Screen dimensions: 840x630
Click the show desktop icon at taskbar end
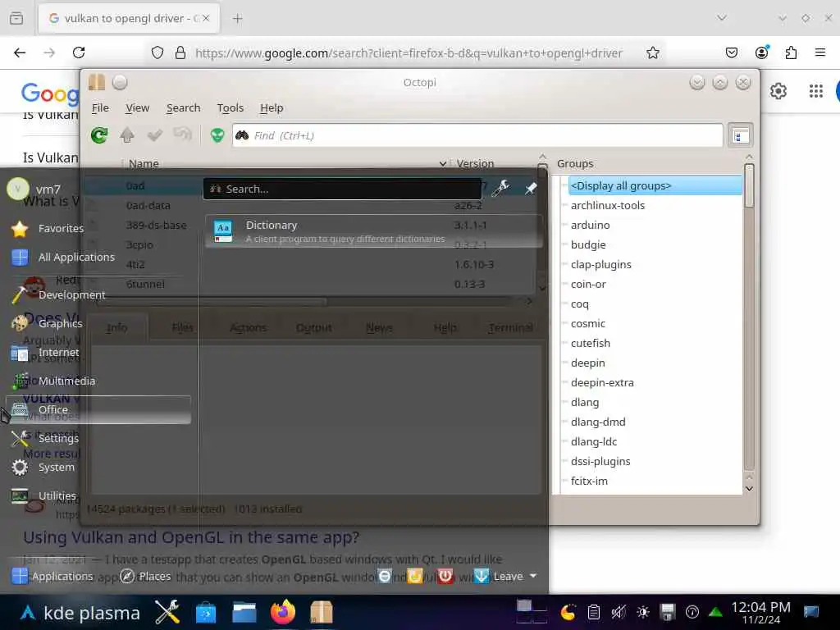pos(811,612)
